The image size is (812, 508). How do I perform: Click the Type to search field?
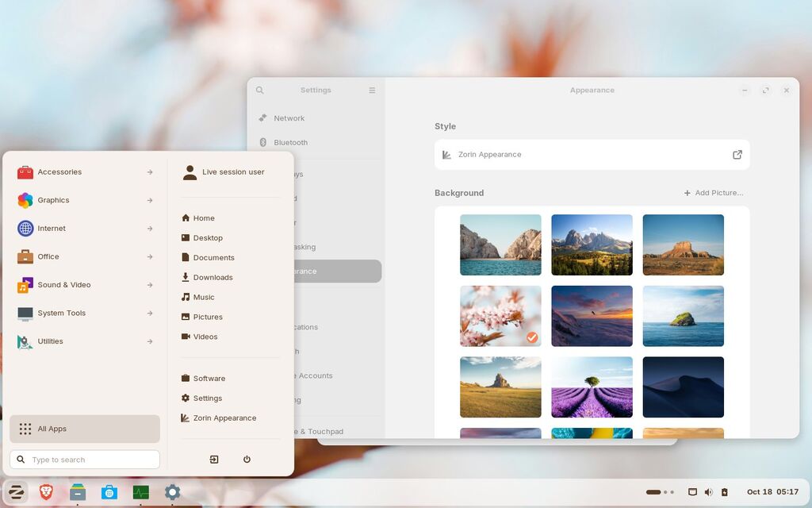pyautogui.click(x=85, y=460)
